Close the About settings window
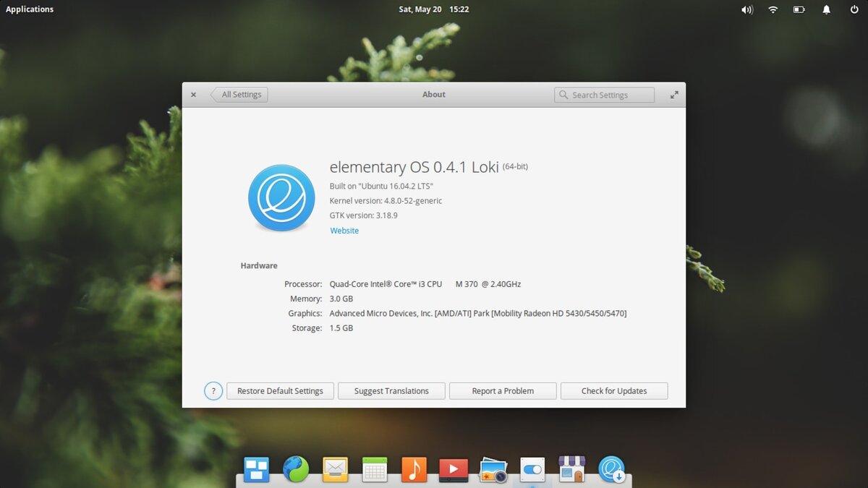Viewport: 868px width, 488px height. tap(193, 95)
